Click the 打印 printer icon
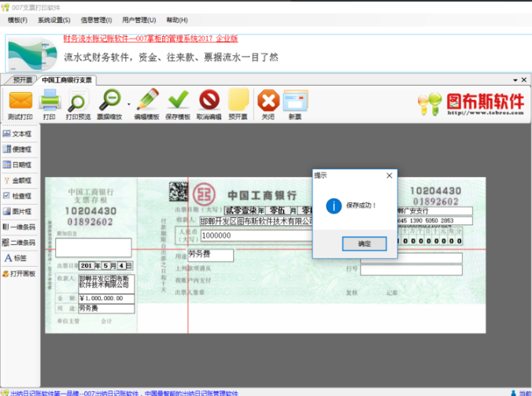532x396 pixels. [50, 100]
